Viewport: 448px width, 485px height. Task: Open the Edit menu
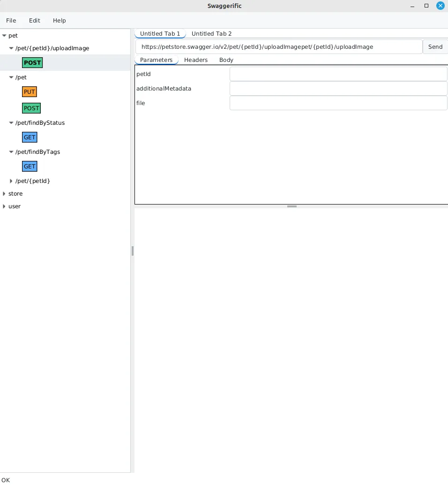[34, 20]
